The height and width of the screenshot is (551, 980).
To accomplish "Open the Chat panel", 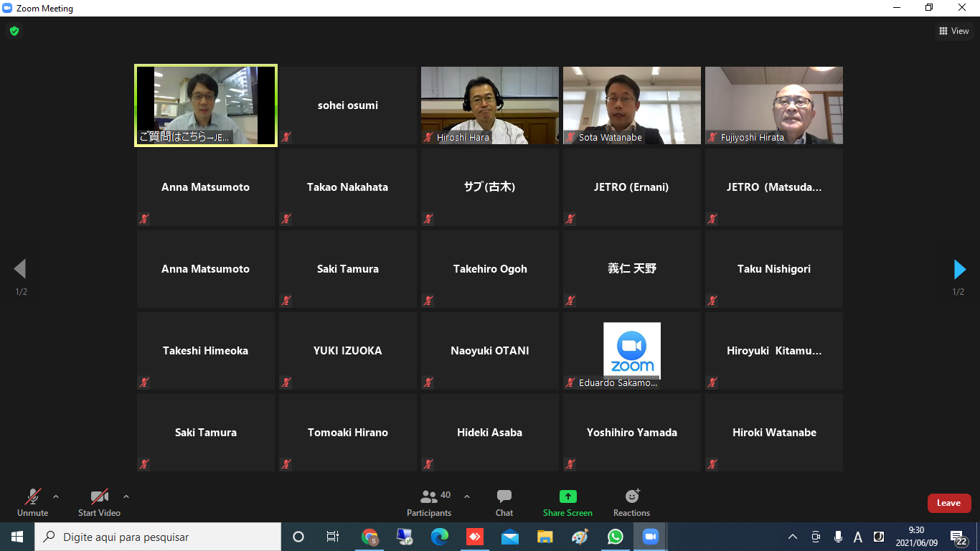I will (x=504, y=502).
